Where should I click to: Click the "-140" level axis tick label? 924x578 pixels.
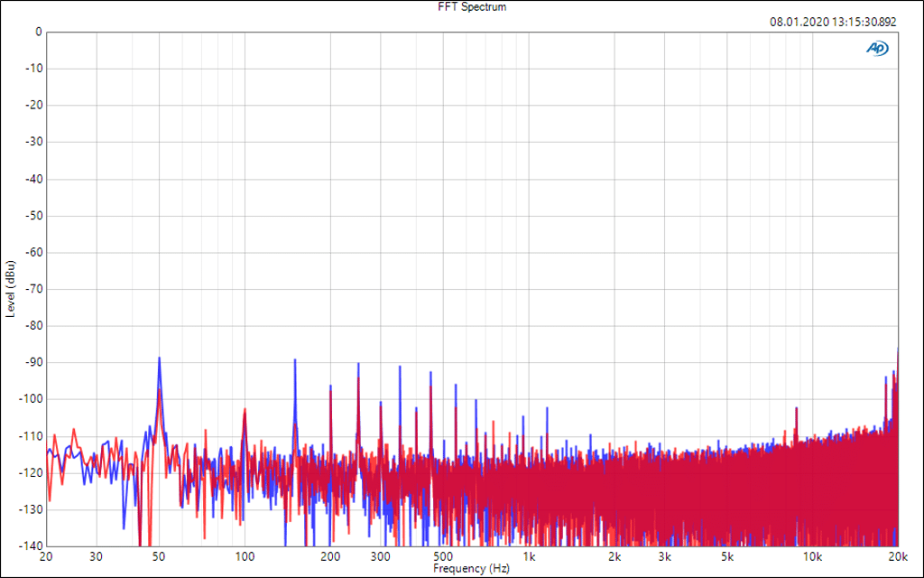point(32,545)
